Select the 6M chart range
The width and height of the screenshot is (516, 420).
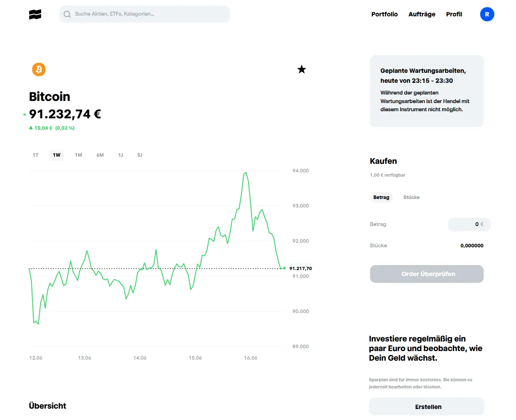[x=100, y=155]
